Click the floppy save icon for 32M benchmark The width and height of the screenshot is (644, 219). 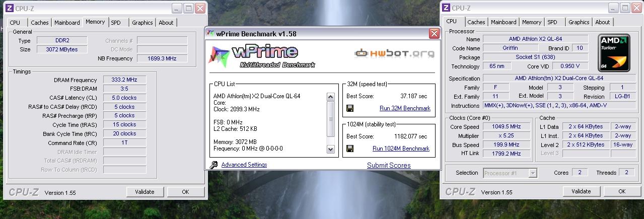point(350,108)
